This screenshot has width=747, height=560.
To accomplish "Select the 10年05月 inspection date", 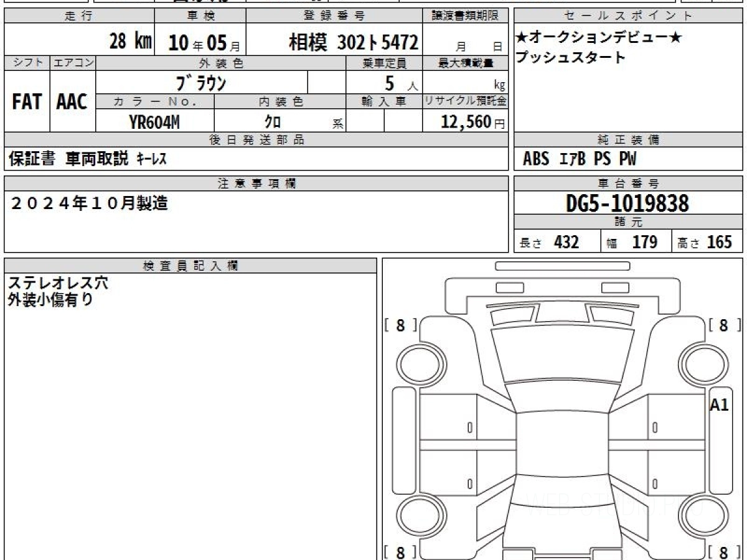I will tap(204, 43).
